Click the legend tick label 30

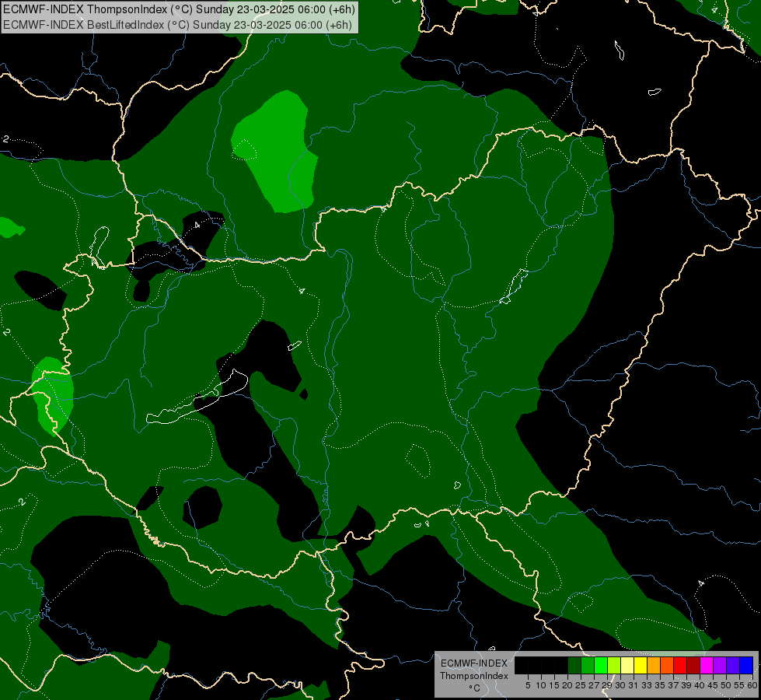(620, 685)
